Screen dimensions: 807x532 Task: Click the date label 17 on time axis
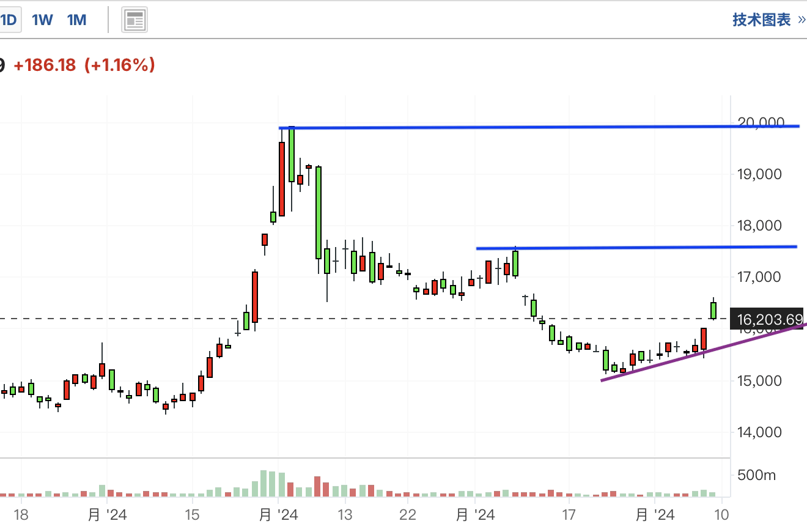coord(569,515)
